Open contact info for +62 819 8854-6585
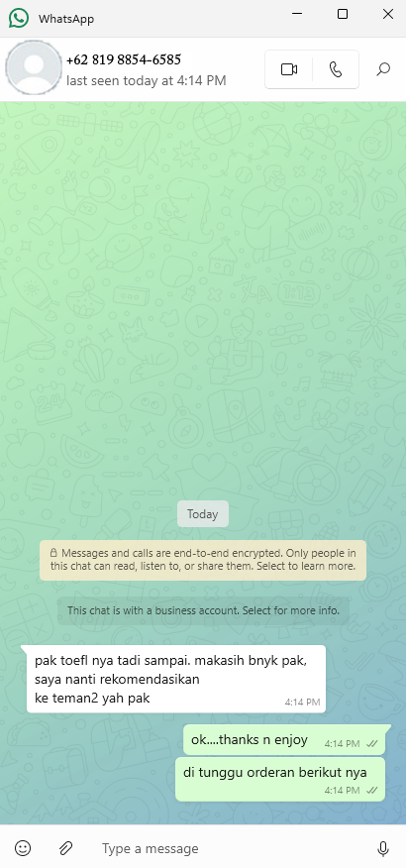The height and width of the screenshot is (868, 406). [124, 59]
